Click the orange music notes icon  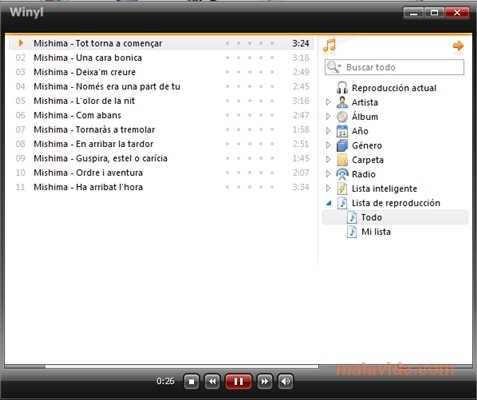tap(329, 45)
